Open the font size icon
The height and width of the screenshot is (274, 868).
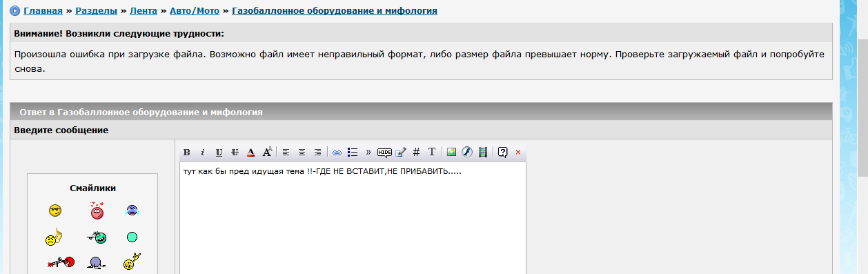click(x=268, y=152)
